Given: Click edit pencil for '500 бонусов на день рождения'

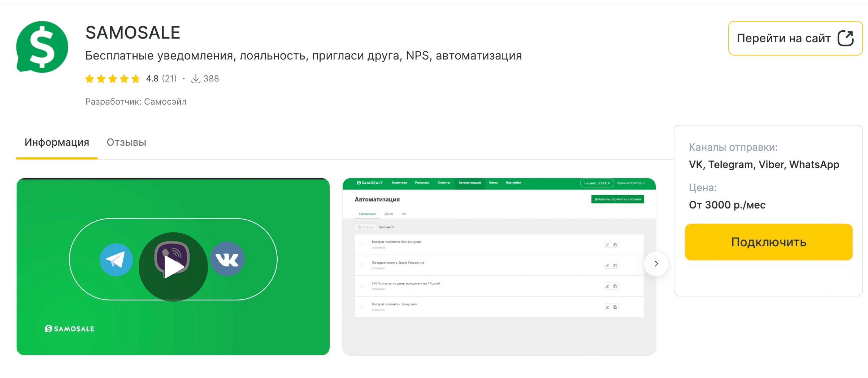Looking at the screenshot, I should 607,286.
